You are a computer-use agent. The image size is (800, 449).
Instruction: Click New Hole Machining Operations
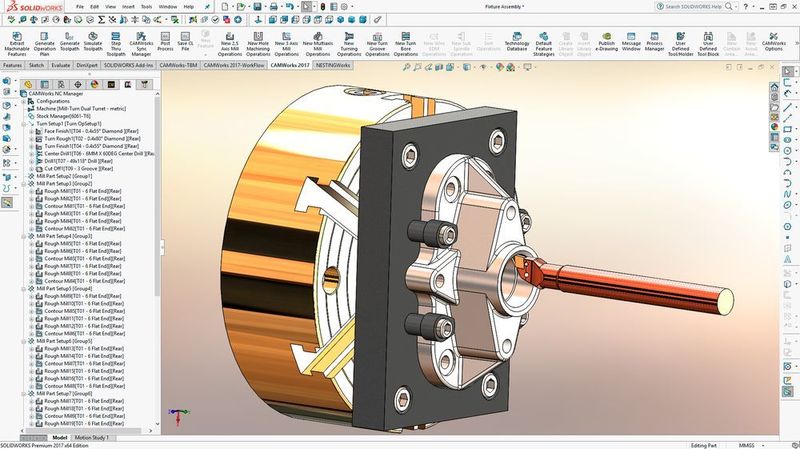click(x=258, y=44)
